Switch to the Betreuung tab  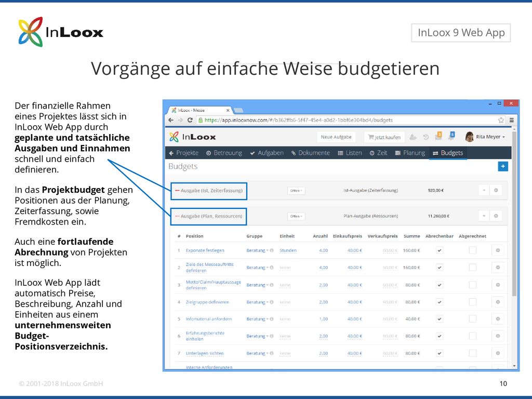(224, 153)
